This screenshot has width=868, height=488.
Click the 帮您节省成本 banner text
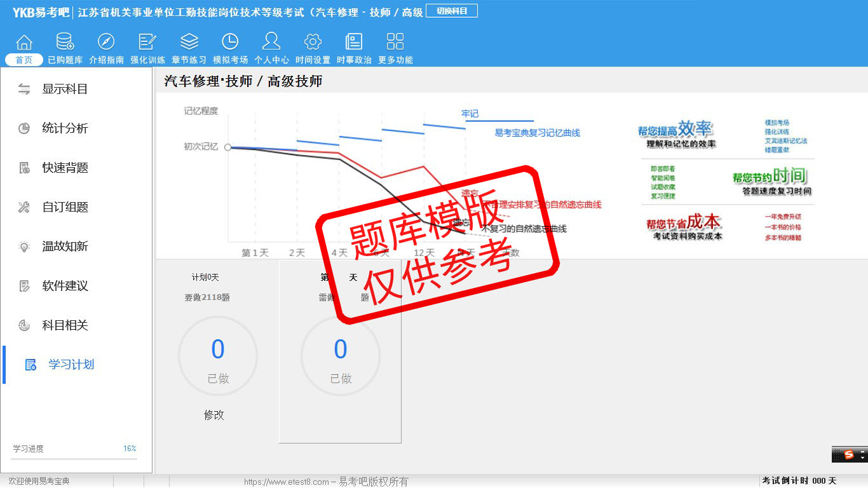pos(684,222)
